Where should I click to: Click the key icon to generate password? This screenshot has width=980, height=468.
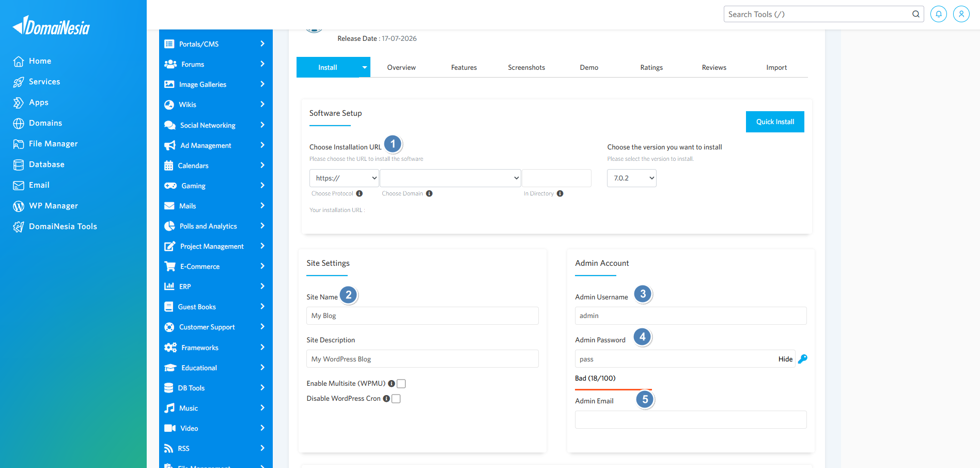point(803,359)
